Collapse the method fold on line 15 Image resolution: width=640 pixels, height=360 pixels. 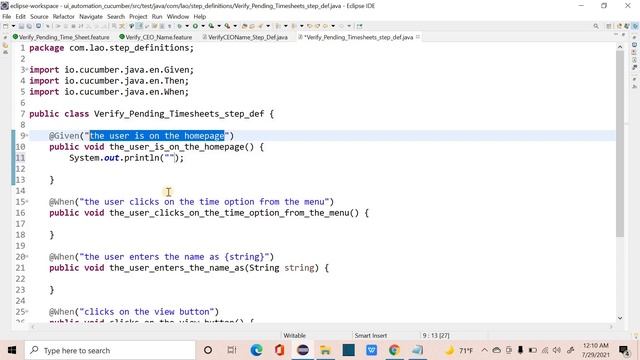click(27, 201)
